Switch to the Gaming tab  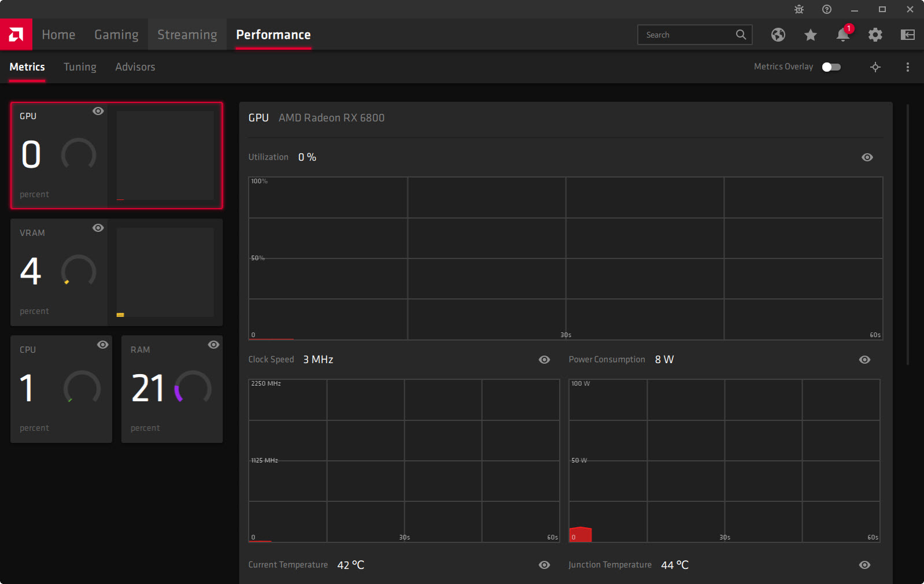116,35
